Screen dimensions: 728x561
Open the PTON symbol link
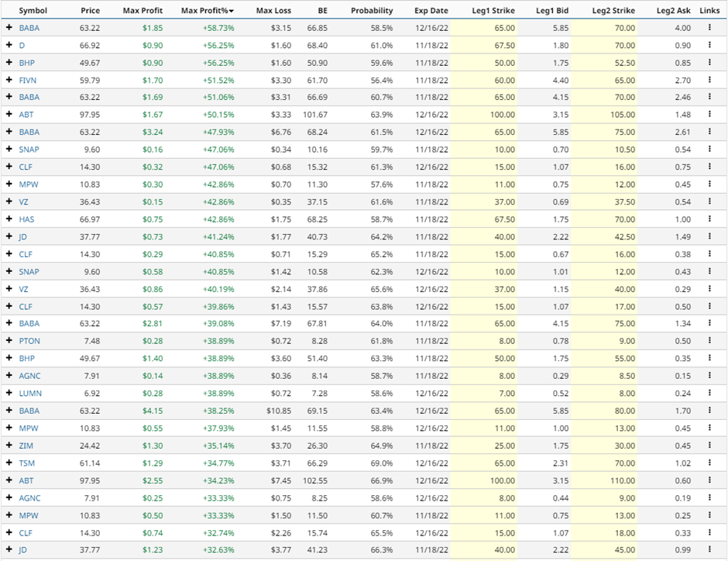29,341
